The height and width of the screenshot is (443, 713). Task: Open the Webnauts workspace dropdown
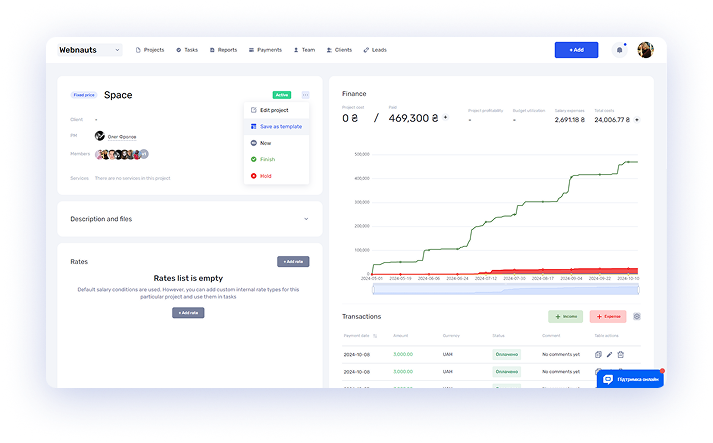coord(90,50)
